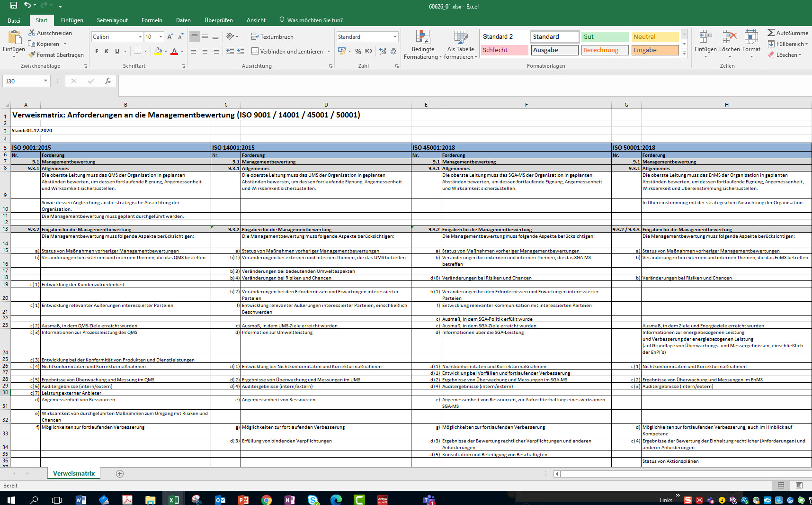812x505 pixels.
Task: Open the Name Box dropdown arrow
Action: 45,81
